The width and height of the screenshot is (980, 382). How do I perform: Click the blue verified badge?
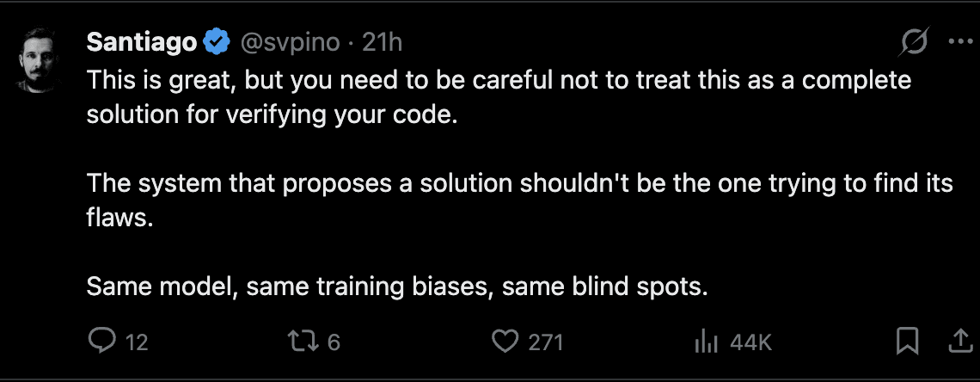pyautogui.click(x=215, y=41)
